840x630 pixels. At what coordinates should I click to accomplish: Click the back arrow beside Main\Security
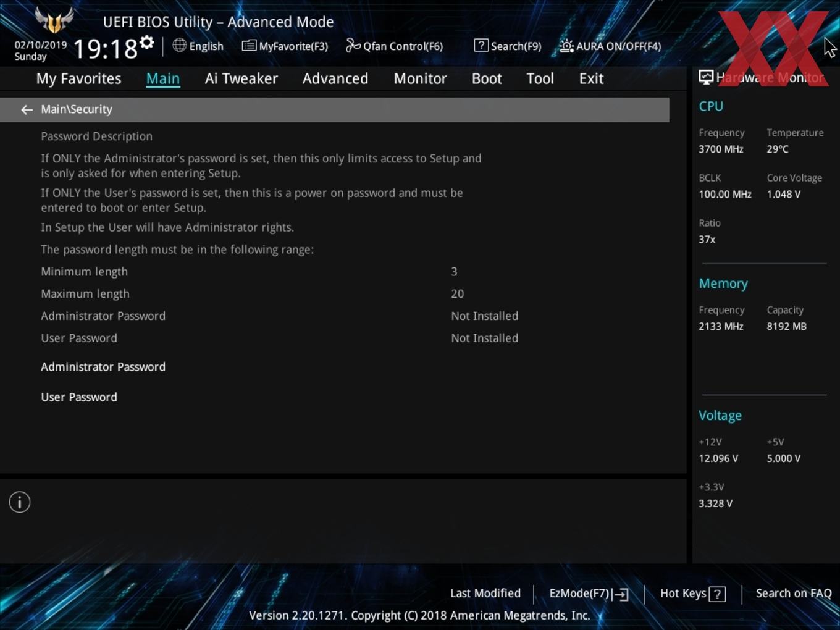27,110
